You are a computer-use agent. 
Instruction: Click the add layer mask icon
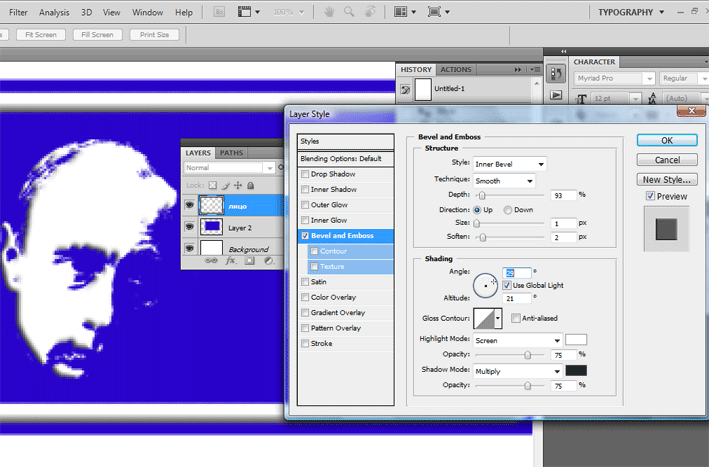click(250, 261)
